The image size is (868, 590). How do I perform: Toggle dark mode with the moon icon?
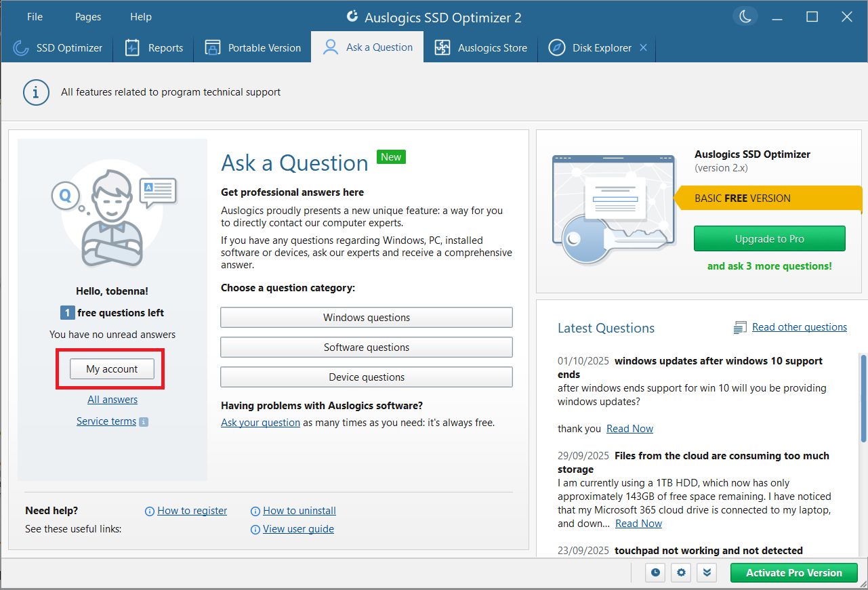(745, 17)
